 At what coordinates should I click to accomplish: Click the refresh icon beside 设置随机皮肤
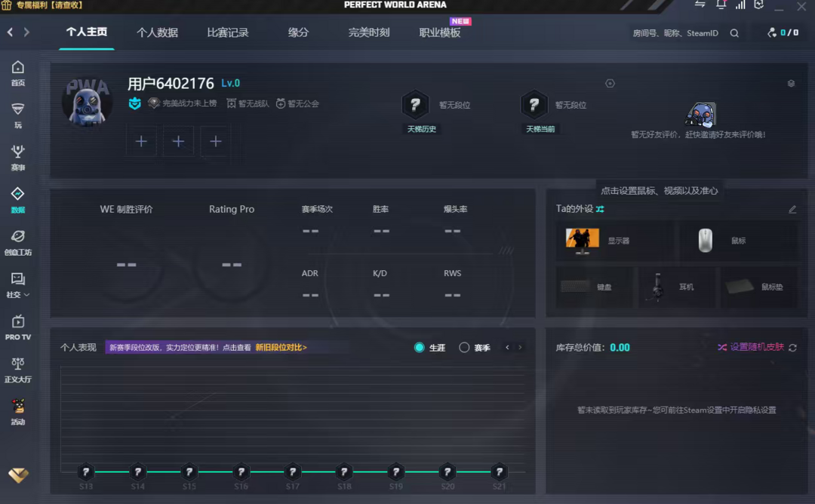792,348
